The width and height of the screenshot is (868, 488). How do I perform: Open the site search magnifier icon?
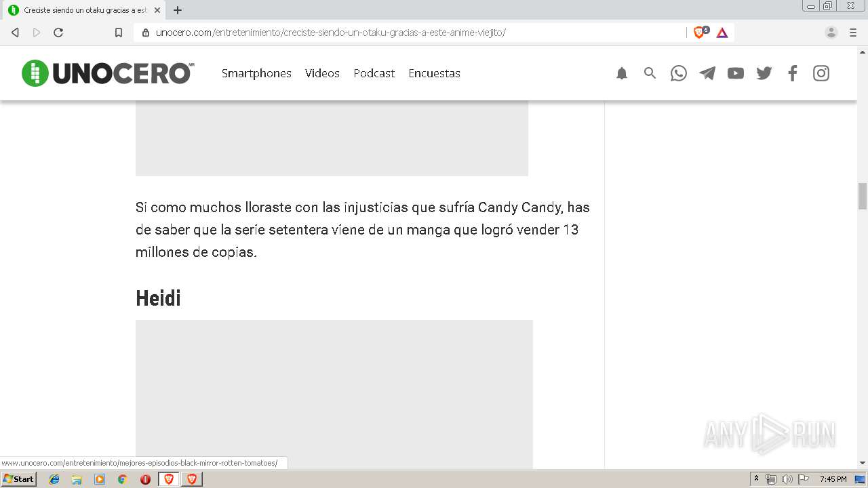click(650, 73)
